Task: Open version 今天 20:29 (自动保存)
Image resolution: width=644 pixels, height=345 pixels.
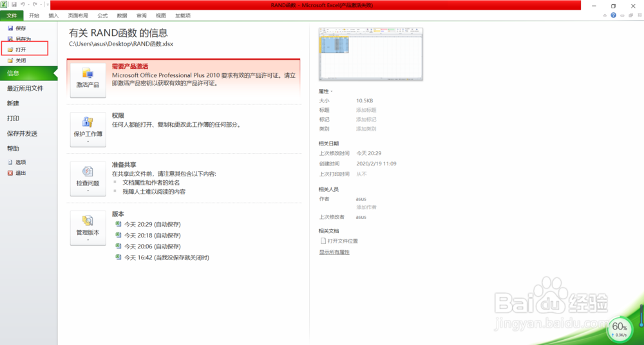Action: click(x=148, y=224)
